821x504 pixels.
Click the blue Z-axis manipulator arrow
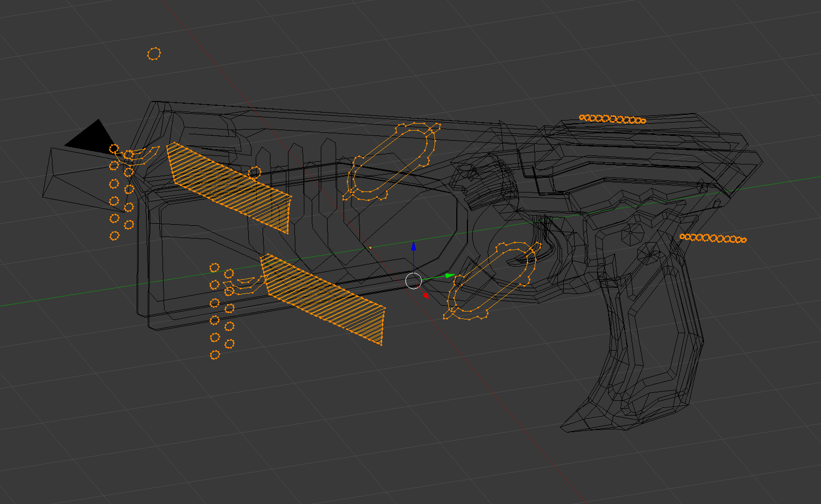[x=413, y=246]
